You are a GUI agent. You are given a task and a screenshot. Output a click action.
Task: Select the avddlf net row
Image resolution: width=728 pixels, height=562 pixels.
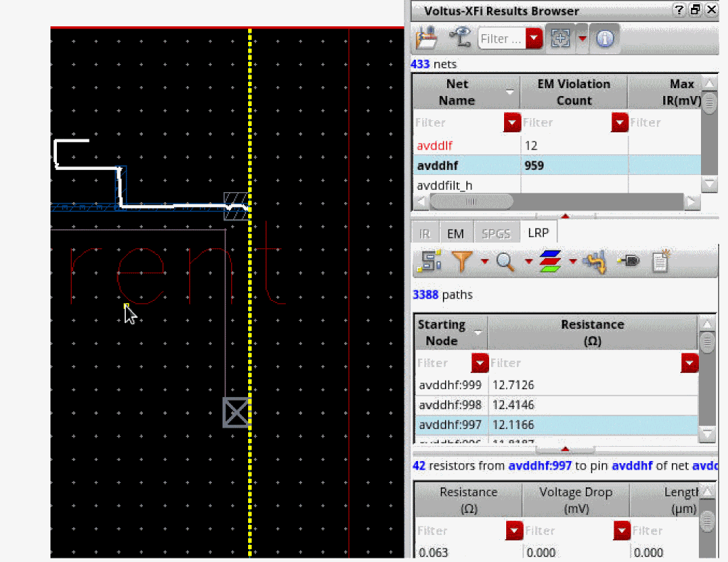coord(434,145)
